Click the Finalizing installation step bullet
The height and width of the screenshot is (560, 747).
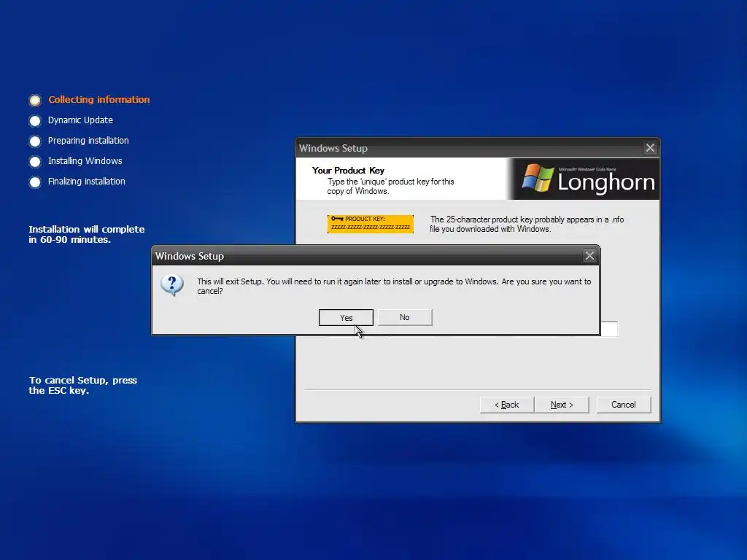tap(35, 182)
